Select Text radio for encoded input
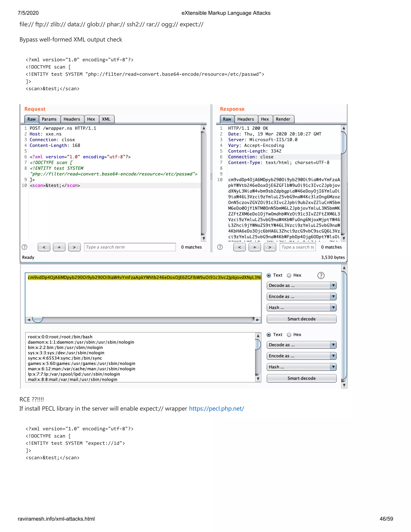 click(x=269, y=275)
